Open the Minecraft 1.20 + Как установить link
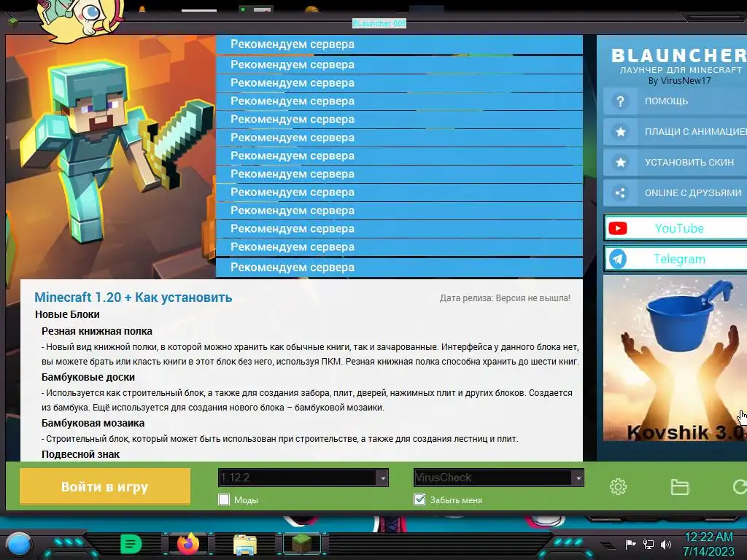Screen dimensions: 747x560 pyautogui.click(x=133, y=297)
